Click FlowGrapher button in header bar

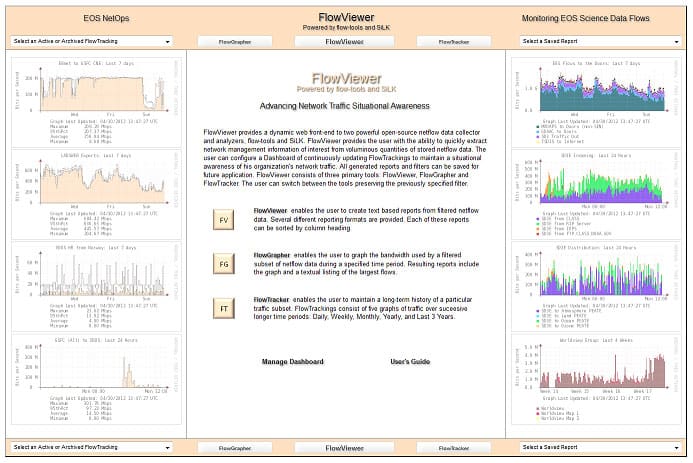point(235,42)
